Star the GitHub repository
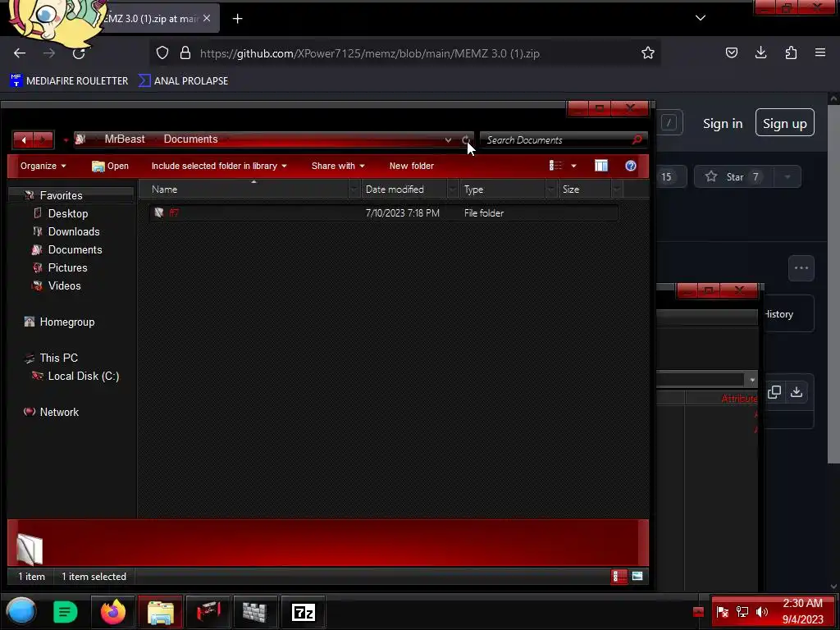Screen dimensions: 840x630 coord(733,177)
